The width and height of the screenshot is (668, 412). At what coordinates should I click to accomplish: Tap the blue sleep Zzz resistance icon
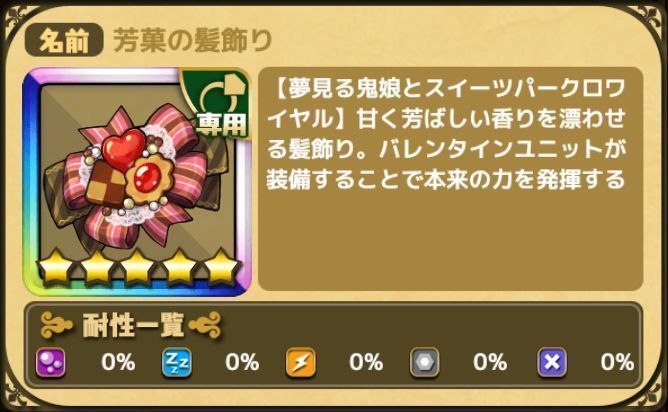point(177,363)
